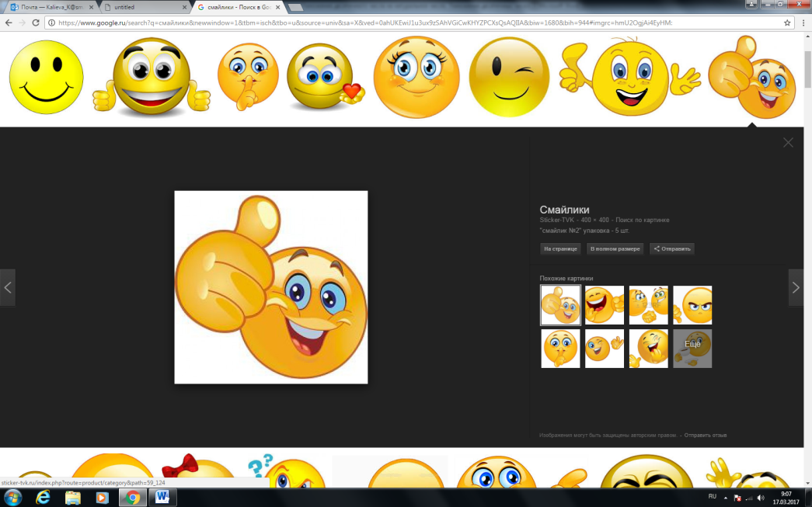The width and height of the screenshot is (812, 507).
Task: Open the Sticker-TVK source link
Action: 556,220
